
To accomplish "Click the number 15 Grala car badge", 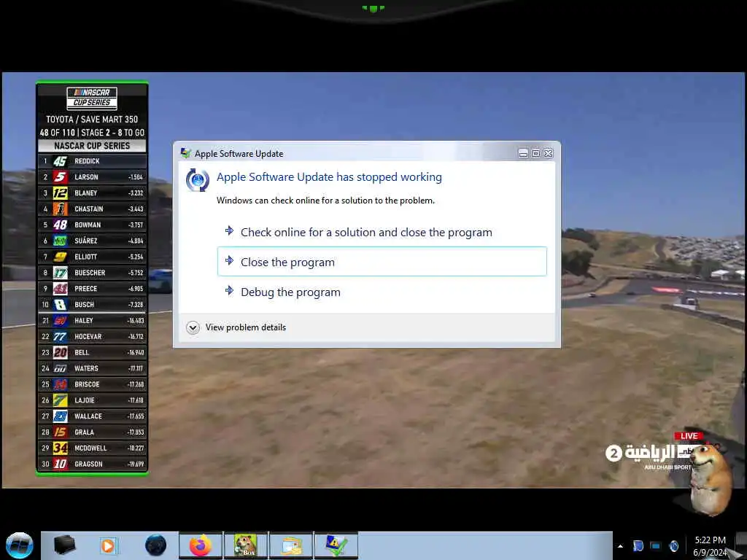I will [60, 432].
